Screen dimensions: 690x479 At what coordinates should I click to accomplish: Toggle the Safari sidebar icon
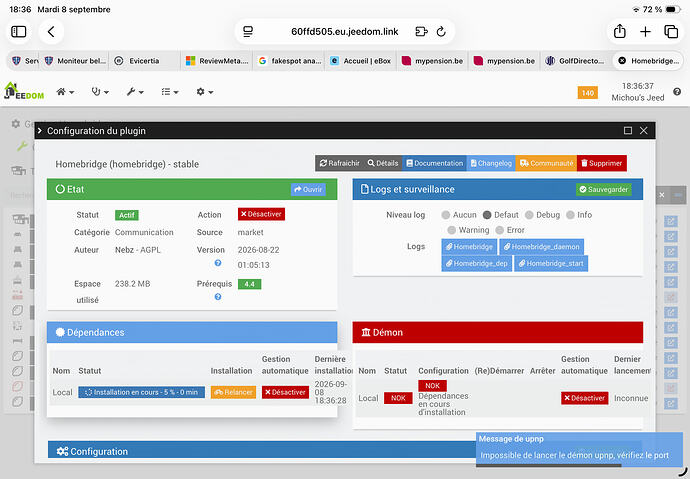[x=18, y=32]
